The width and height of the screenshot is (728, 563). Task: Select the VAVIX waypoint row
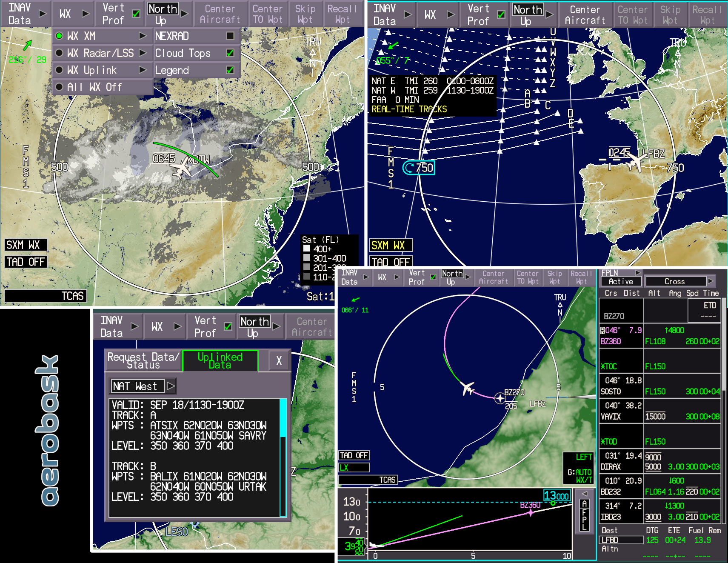[x=660, y=411]
